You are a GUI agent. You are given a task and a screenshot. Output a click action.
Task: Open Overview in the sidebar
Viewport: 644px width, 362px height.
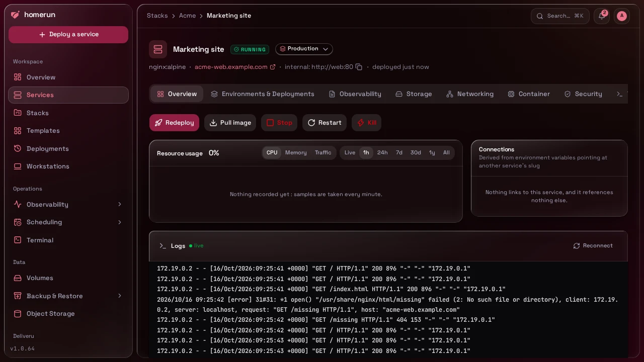point(68,77)
